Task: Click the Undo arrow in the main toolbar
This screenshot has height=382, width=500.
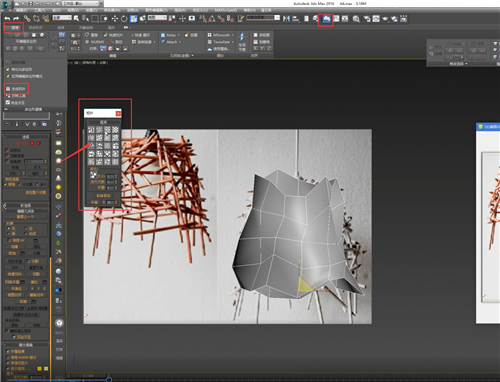Action: point(7,18)
